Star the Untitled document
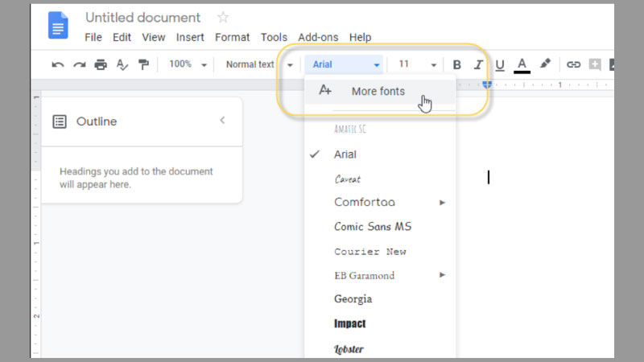The width and height of the screenshot is (644, 362). (x=223, y=18)
